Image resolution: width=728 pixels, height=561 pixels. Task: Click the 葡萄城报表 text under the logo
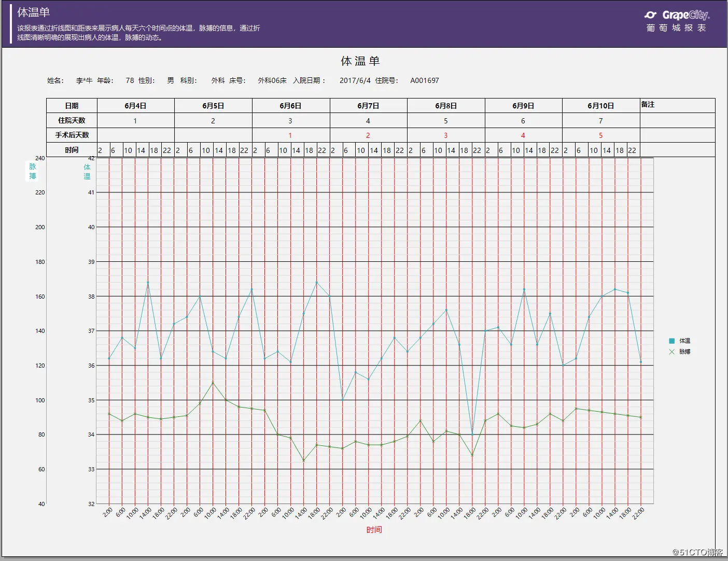coord(676,28)
